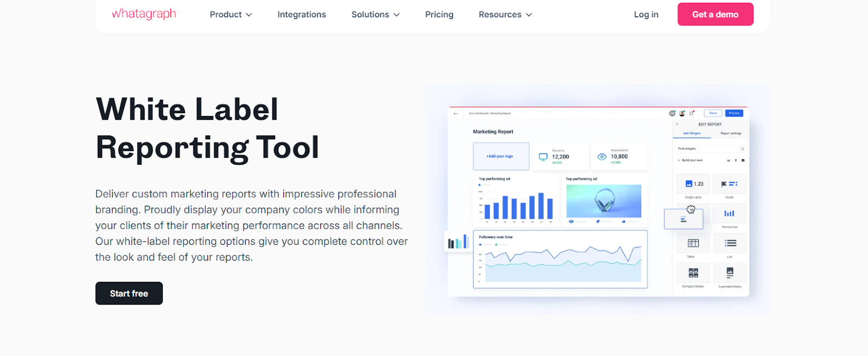The width and height of the screenshot is (868, 356).
Task: Collapse the Edit Report panel chevron
Action: (677, 124)
